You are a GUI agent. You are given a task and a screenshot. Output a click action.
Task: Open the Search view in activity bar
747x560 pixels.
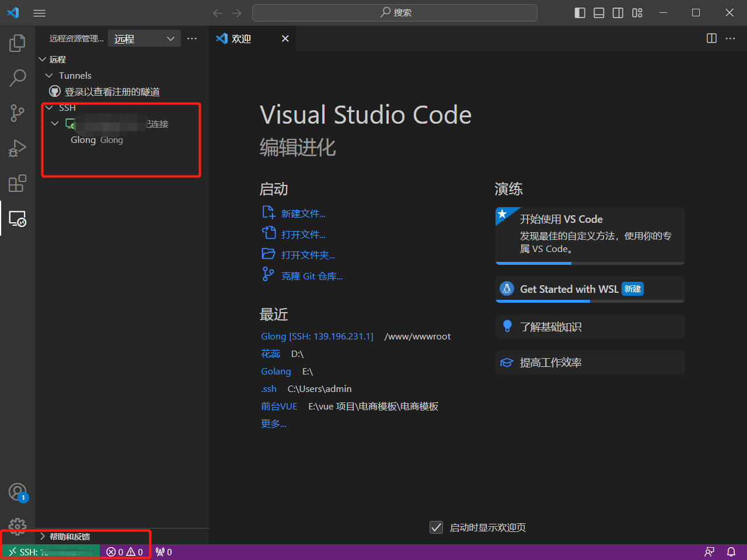18,78
